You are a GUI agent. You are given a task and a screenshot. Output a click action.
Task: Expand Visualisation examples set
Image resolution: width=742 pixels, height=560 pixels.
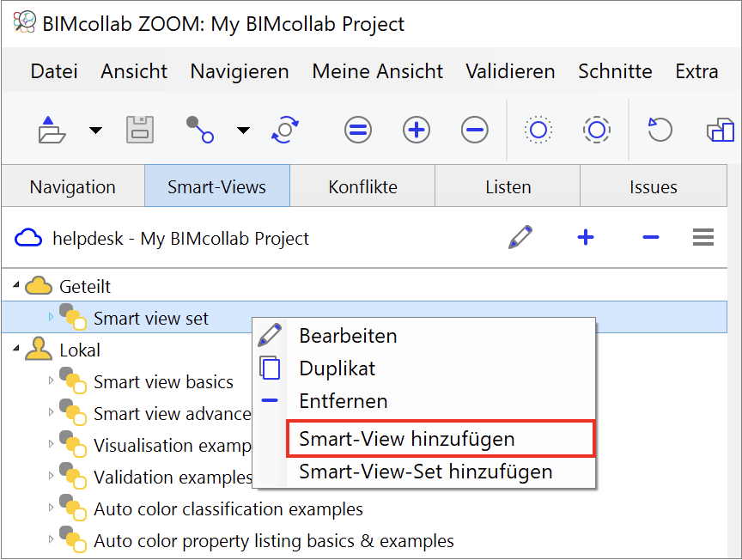(x=51, y=443)
